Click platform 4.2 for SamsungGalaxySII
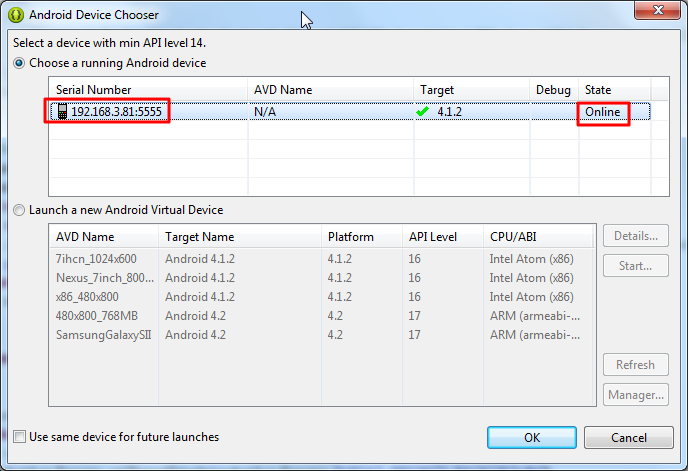 tap(335, 335)
